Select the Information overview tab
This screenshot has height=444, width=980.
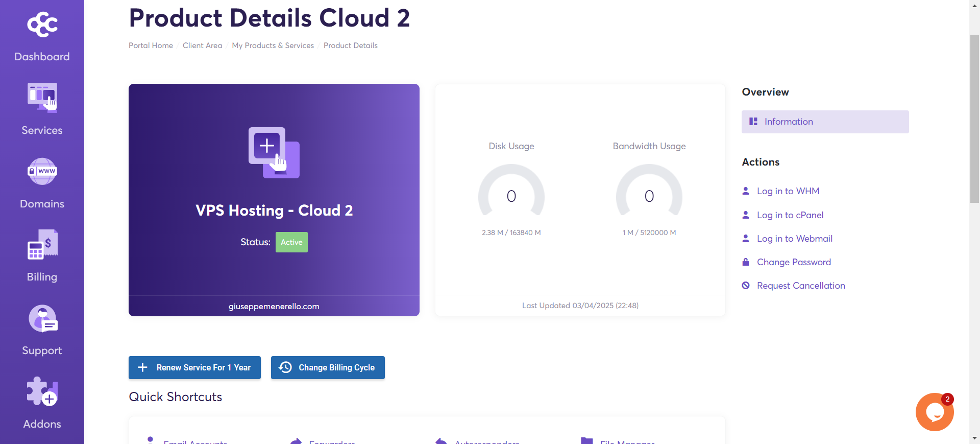(825, 122)
